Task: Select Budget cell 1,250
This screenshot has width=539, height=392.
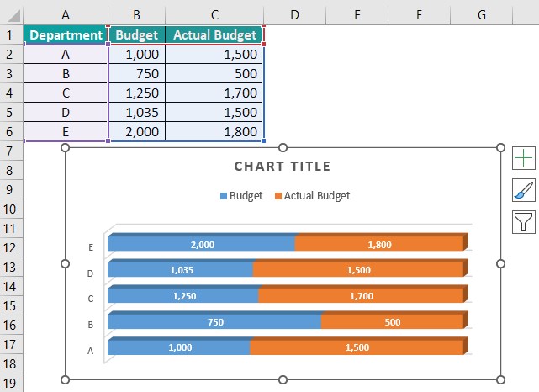Action: click(x=137, y=93)
